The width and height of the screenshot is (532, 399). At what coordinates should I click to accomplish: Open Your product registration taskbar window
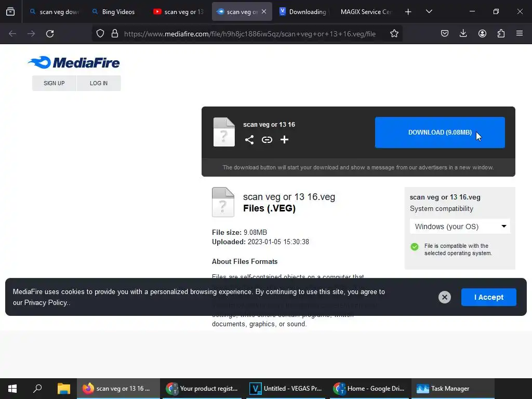point(202,389)
